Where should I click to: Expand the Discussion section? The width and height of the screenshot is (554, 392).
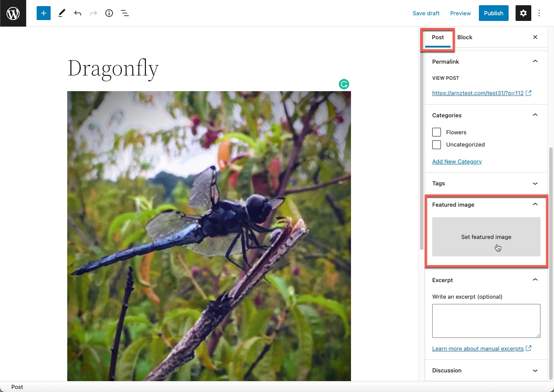point(486,370)
